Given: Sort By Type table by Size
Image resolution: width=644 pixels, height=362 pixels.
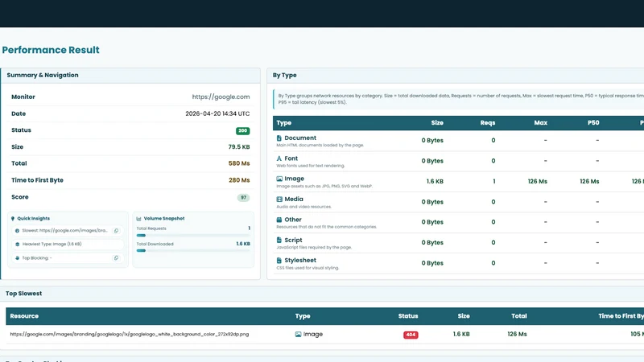Looking at the screenshot, I should (x=437, y=123).
